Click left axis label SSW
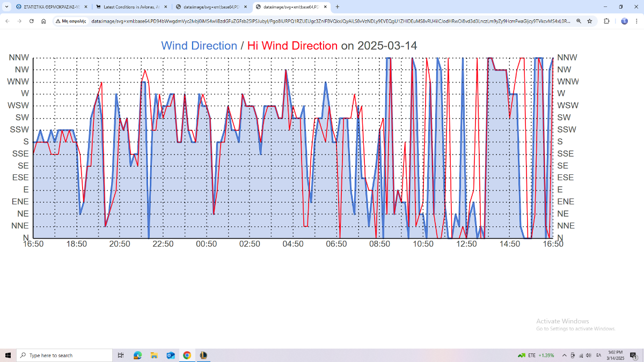This screenshot has width=644, height=362. (x=20, y=129)
